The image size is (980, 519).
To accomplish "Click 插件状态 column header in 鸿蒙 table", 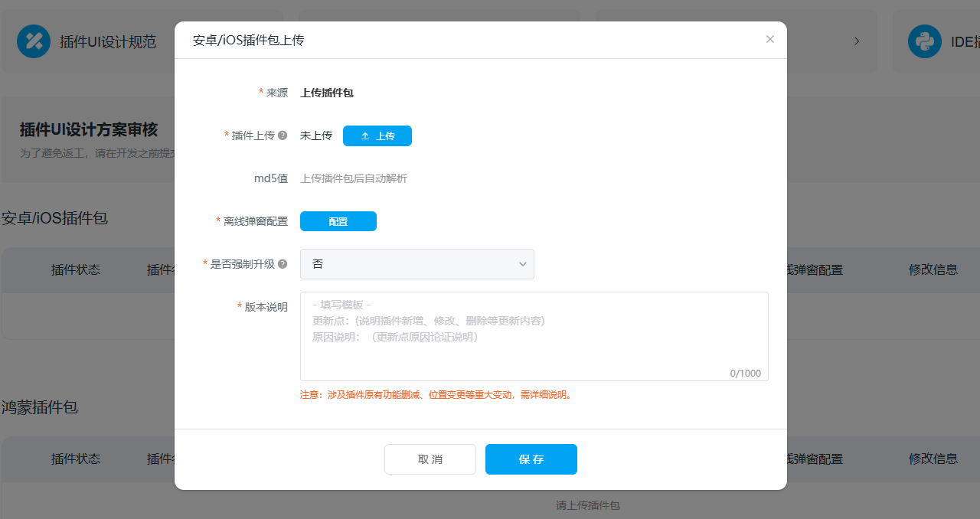I will [76, 459].
